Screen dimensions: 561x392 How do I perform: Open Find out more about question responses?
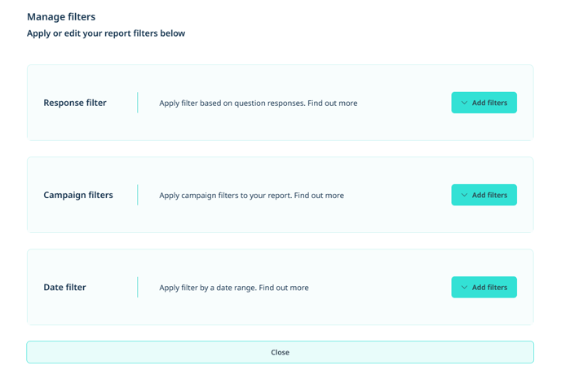(333, 103)
